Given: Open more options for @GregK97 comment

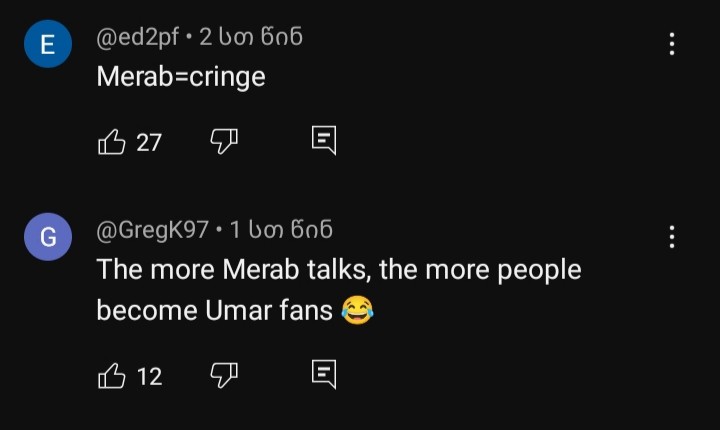Looking at the screenshot, I should coord(672,237).
